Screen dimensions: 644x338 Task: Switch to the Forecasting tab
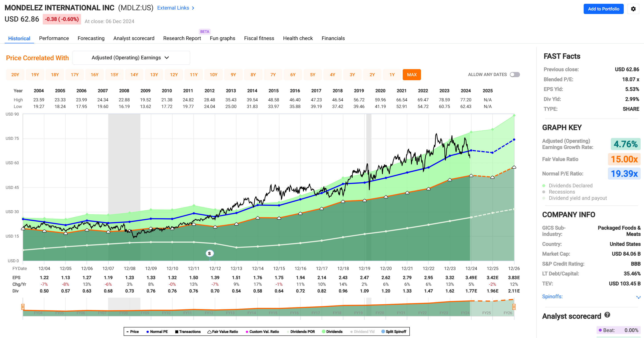click(x=91, y=38)
